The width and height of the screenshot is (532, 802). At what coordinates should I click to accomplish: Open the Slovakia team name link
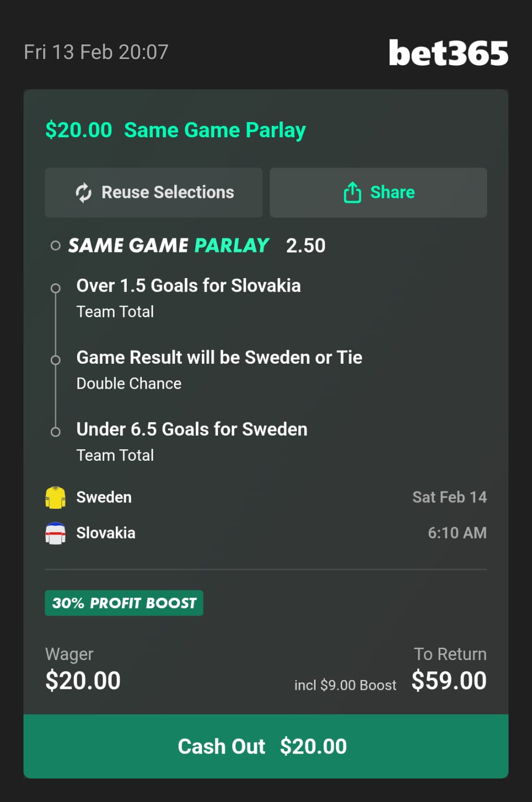(106, 533)
